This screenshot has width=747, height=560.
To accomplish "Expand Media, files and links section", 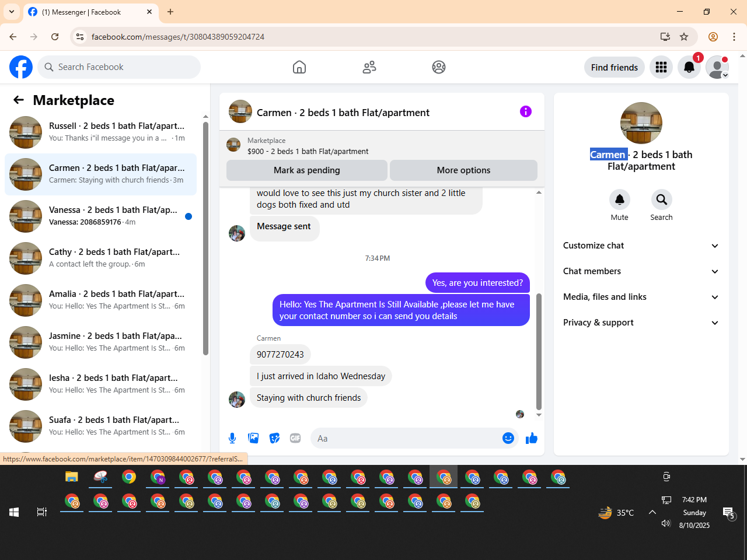I will click(x=641, y=297).
